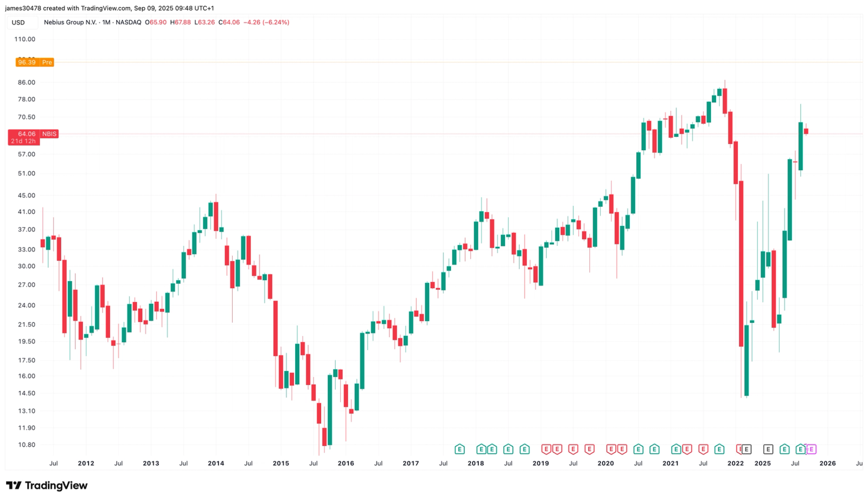Click black earnings marker overlapping the red one

pyautogui.click(x=747, y=449)
